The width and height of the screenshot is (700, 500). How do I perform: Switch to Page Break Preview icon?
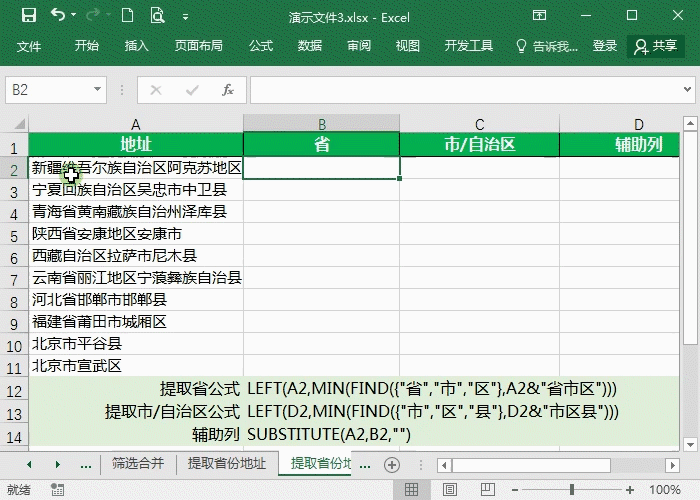[x=488, y=490]
